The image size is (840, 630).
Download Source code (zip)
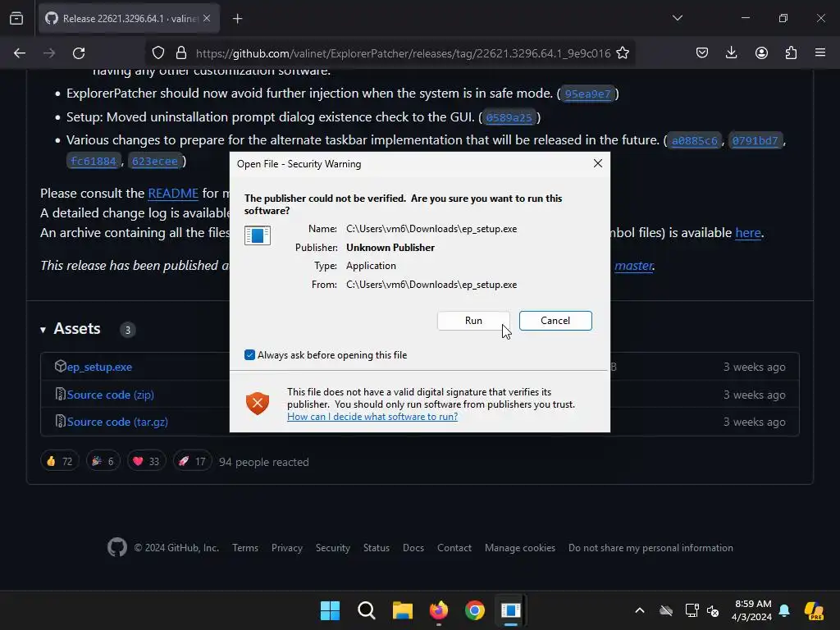click(x=110, y=395)
